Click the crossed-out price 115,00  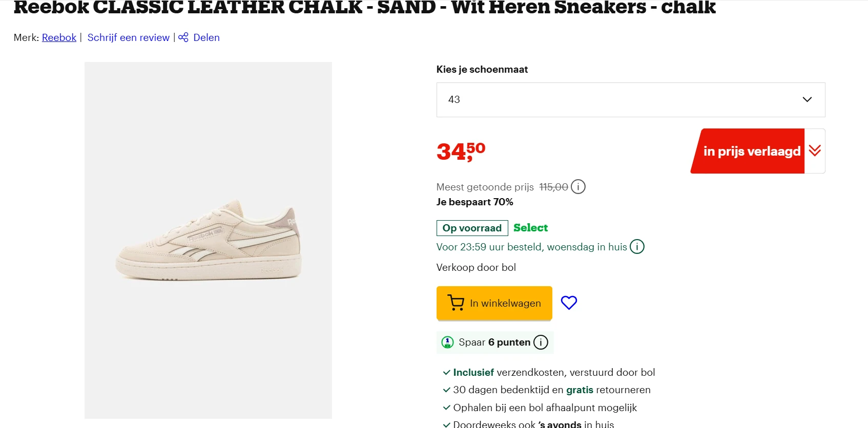[552, 187]
